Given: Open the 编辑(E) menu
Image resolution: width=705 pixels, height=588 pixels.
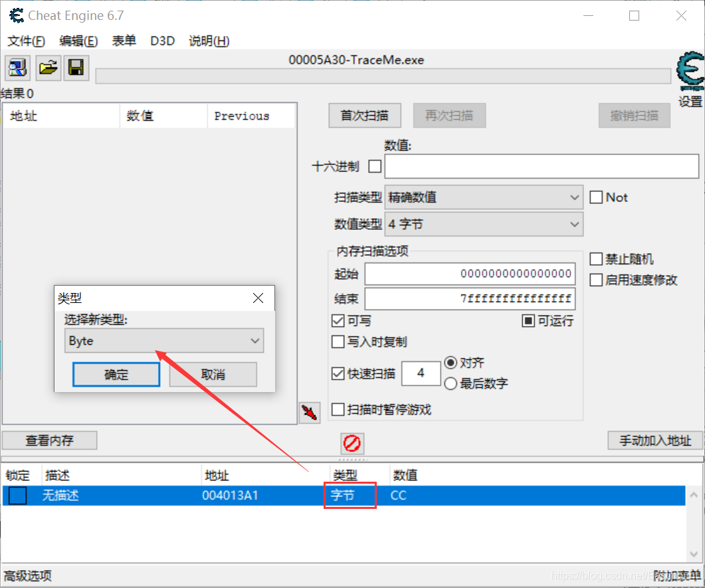Looking at the screenshot, I should coord(78,41).
